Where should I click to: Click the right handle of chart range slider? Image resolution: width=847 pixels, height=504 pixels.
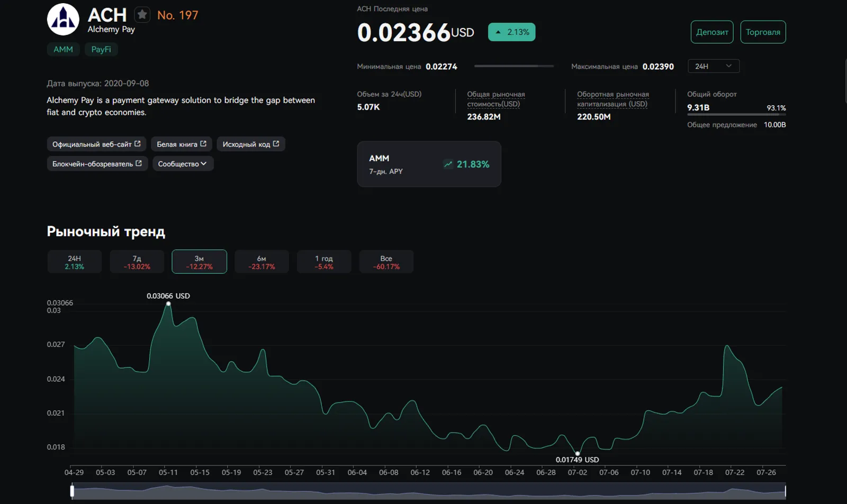pyautogui.click(x=785, y=491)
